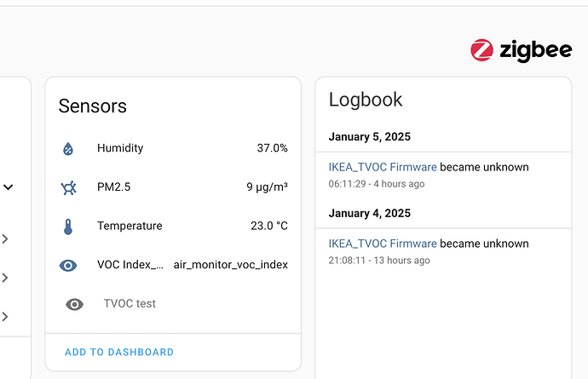Click the Logbook card heading

pyautogui.click(x=366, y=100)
